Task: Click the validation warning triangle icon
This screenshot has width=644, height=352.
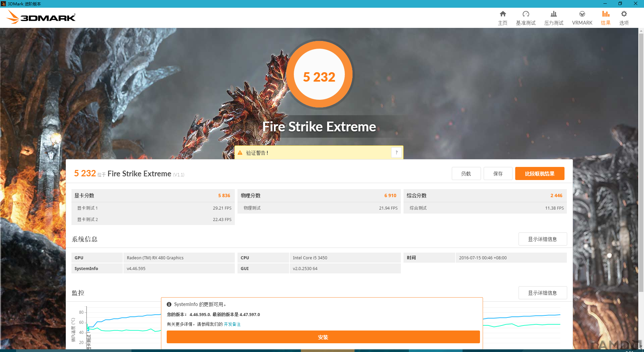Action: point(240,153)
